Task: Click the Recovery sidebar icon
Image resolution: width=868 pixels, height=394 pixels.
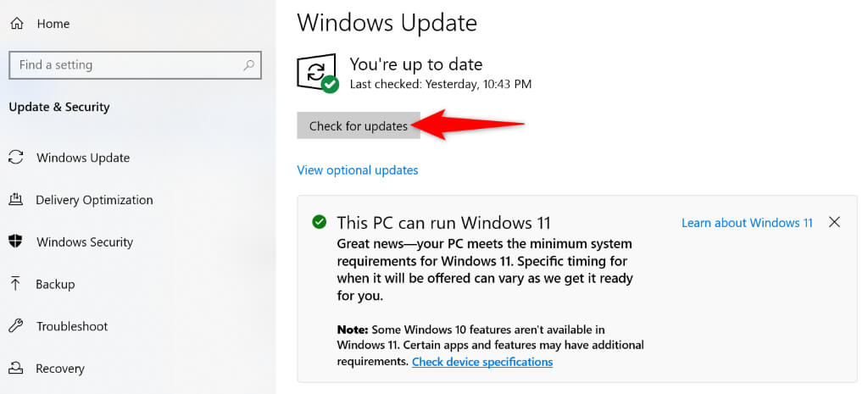Action: (16, 369)
